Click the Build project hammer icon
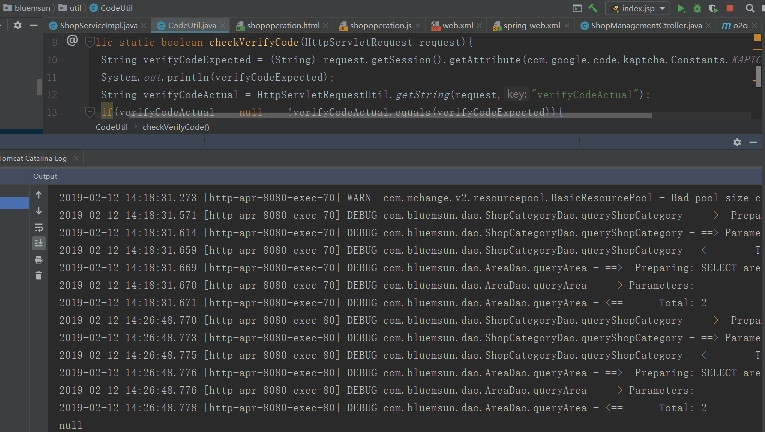Viewport: 765px width, 432px height. (593, 8)
